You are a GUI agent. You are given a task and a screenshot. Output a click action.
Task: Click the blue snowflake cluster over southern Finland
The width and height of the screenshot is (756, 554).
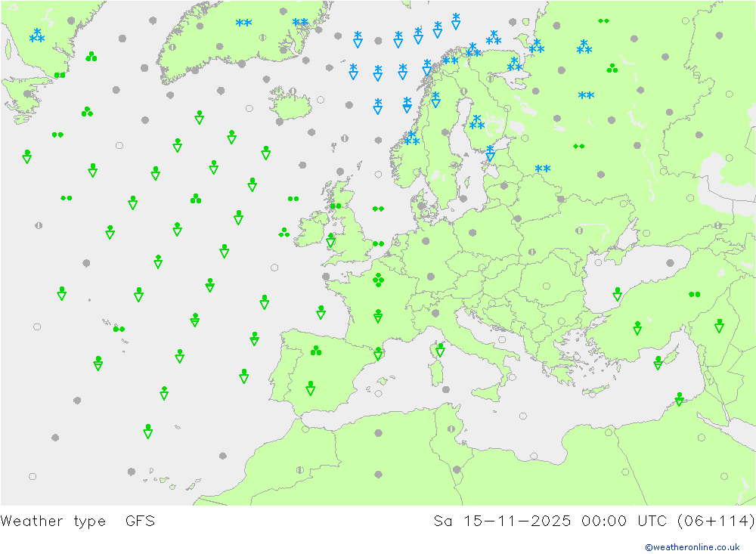tap(477, 122)
